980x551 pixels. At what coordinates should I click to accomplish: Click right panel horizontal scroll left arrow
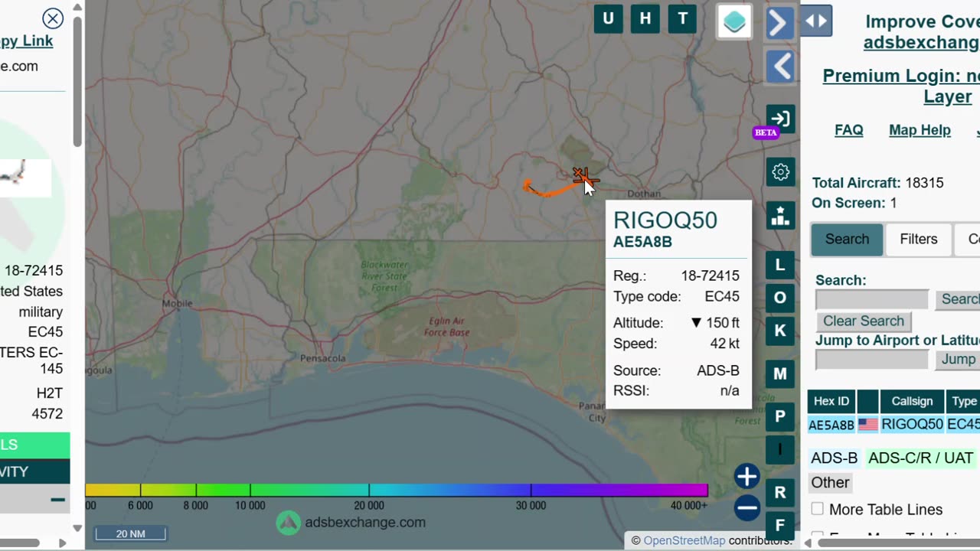click(x=807, y=543)
